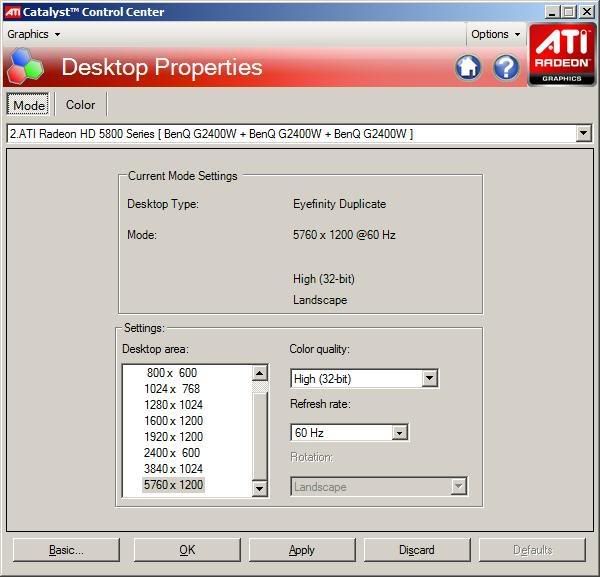This screenshot has height=577, width=600.
Task: Click Apply to save settings
Action: pyautogui.click(x=302, y=550)
